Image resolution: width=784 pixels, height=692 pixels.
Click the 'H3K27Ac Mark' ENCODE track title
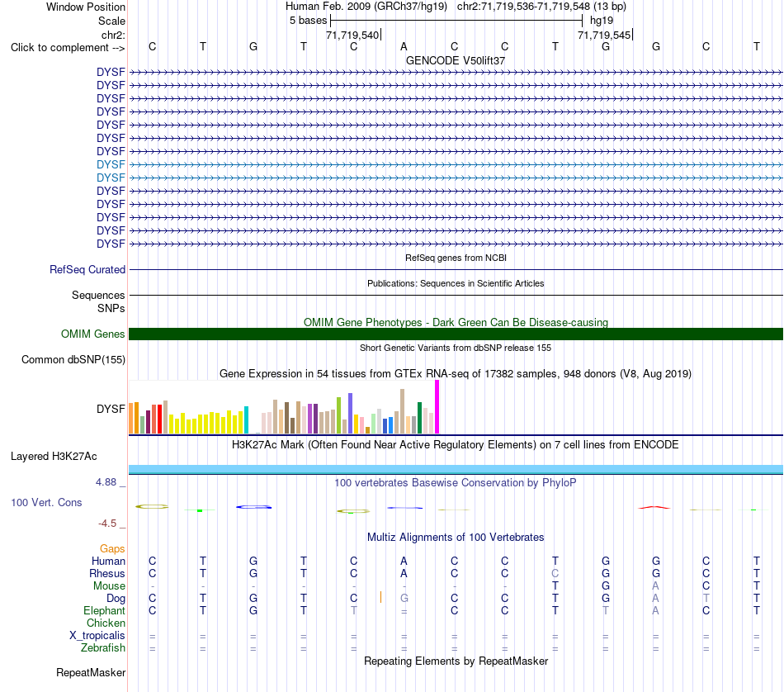coord(456,445)
